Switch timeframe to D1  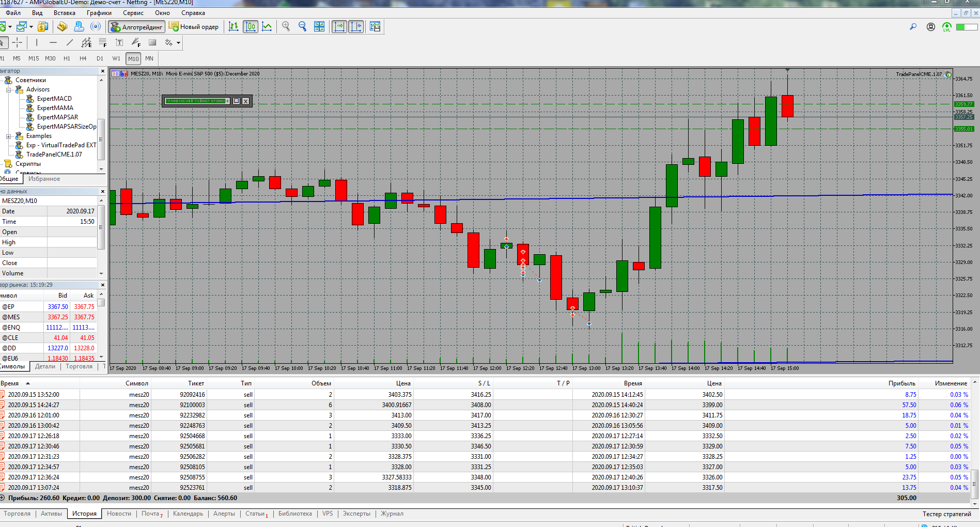[x=100, y=58]
